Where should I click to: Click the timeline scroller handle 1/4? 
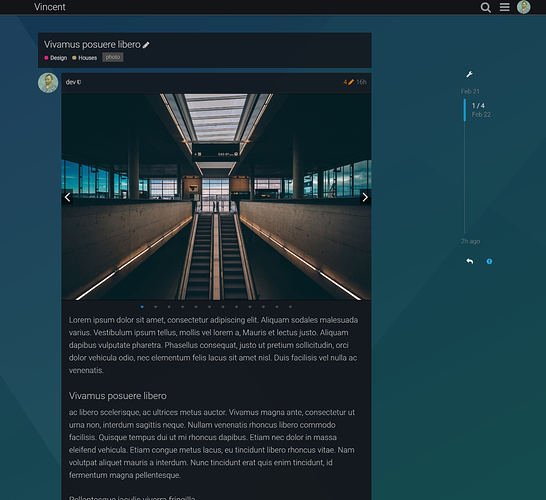(x=477, y=110)
